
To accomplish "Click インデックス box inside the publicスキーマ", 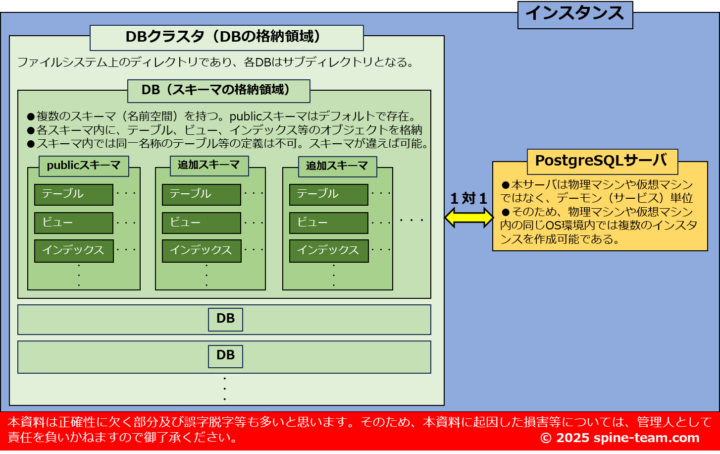I will tap(73, 251).
